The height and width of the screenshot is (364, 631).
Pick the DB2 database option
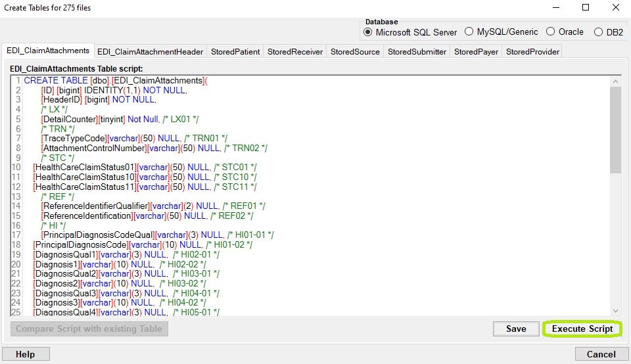pos(609,32)
